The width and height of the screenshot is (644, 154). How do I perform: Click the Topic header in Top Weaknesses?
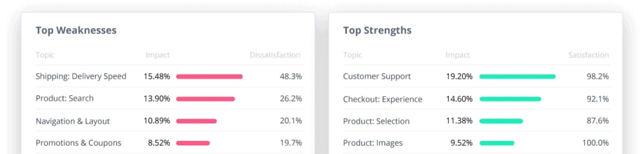tap(45, 55)
